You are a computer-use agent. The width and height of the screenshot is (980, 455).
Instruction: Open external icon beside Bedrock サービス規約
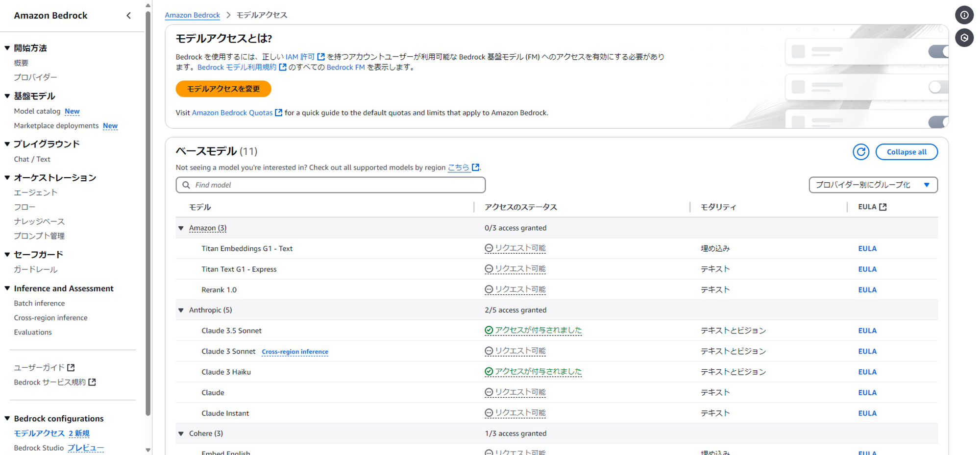point(92,382)
